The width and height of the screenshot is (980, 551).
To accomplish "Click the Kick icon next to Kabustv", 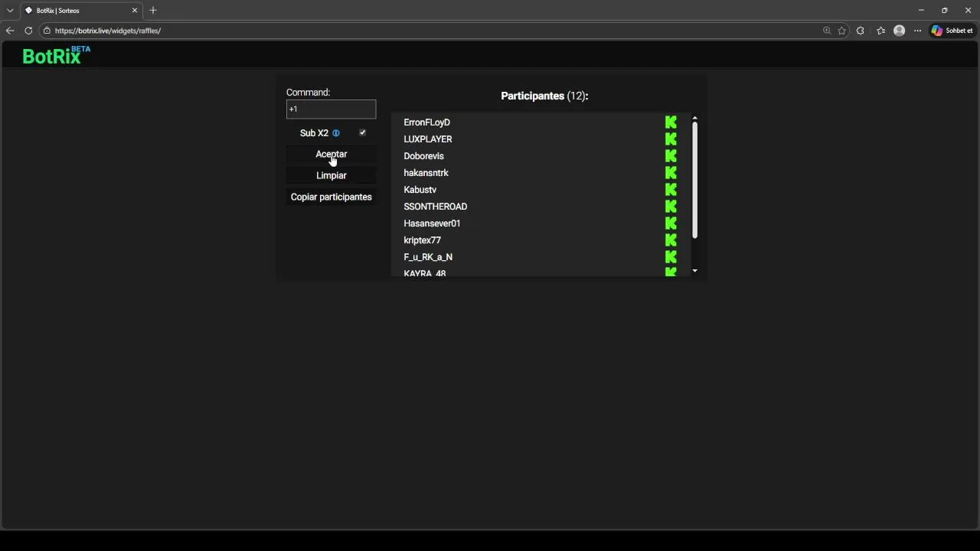I will pyautogui.click(x=671, y=190).
